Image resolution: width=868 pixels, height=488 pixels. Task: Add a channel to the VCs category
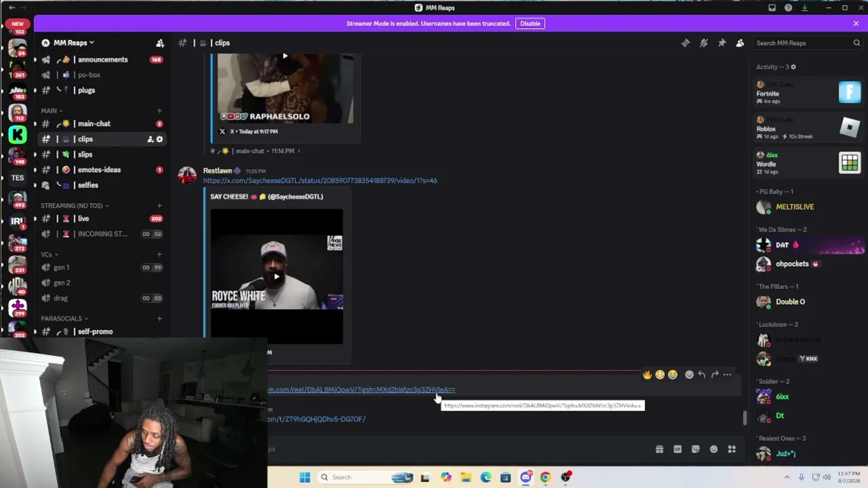pos(159,254)
